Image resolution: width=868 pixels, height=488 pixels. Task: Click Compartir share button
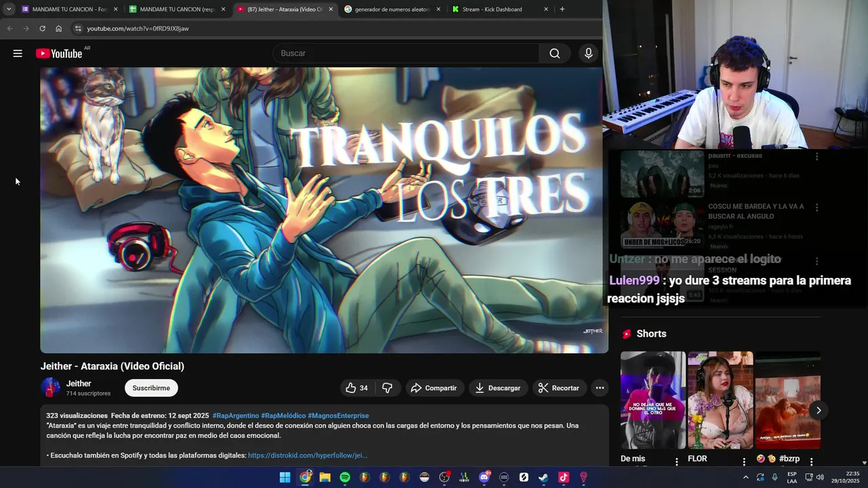tap(435, 388)
